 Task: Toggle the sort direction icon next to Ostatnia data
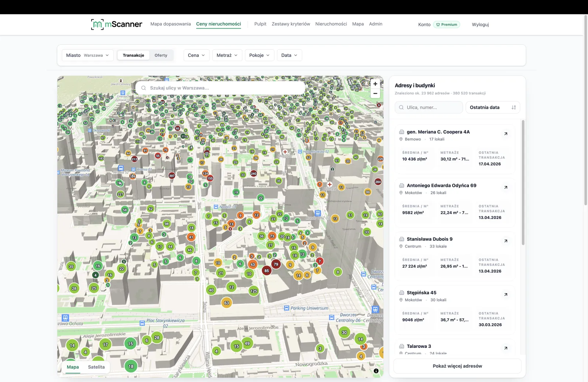pyautogui.click(x=514, y=107)
